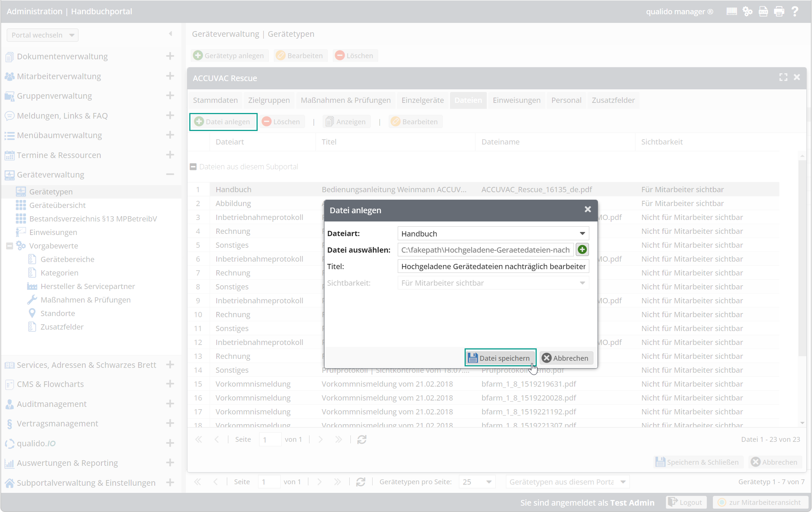
Task: Open Portal wechseln dropdown
Action: tap(42, 35)
